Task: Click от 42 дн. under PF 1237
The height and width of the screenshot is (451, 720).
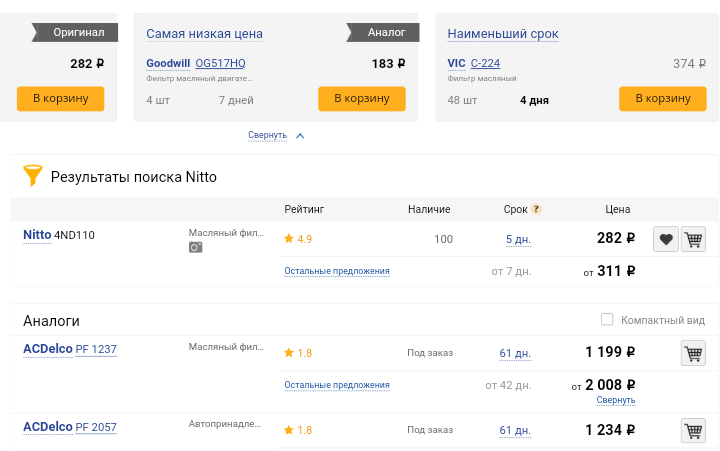Action: pos(508,385)
